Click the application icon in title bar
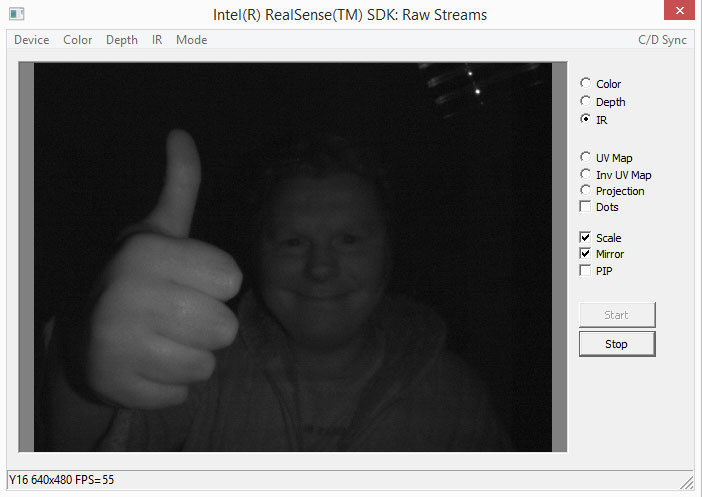The width and height of the screenshot is (702, 497). point(17,14)
